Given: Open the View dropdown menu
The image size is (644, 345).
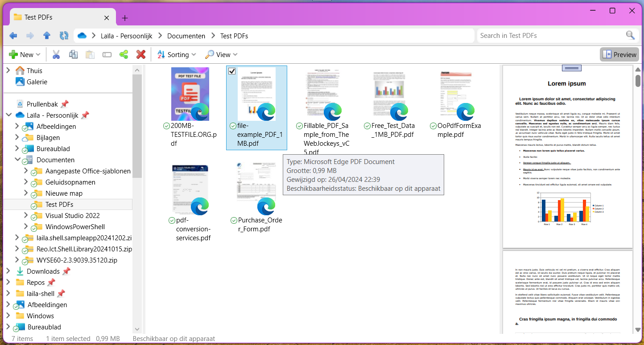Looking at the screenshot, I should click(x=221, y=54).
